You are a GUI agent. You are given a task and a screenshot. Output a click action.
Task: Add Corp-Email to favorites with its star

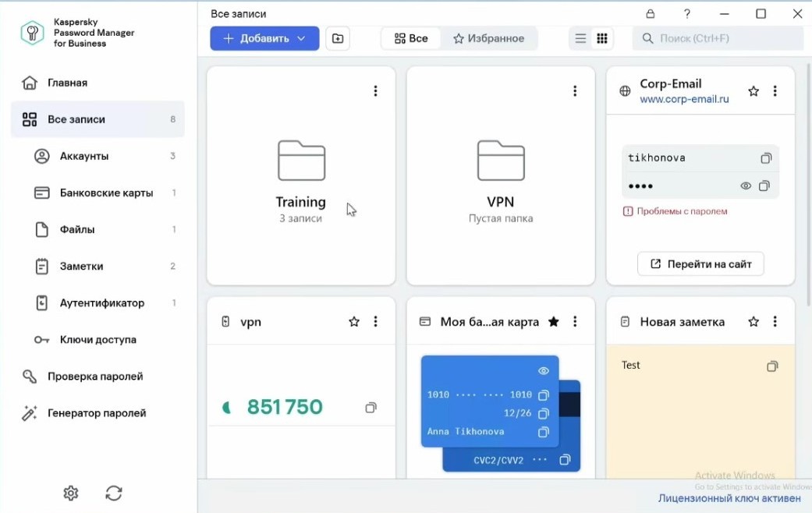tap(753, 92)
